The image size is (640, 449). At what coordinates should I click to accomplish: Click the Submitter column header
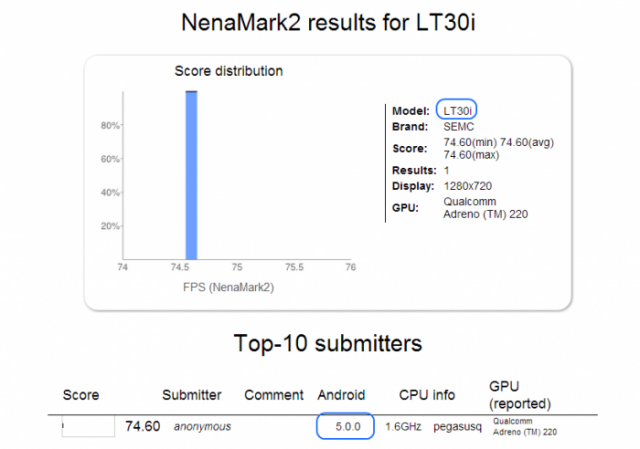point(191,395)
